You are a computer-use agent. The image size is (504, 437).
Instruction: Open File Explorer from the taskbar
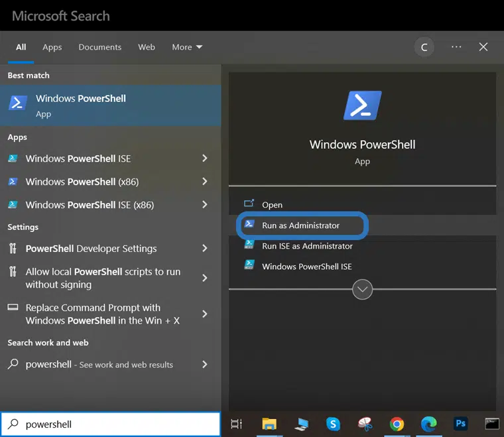point(269,424)
